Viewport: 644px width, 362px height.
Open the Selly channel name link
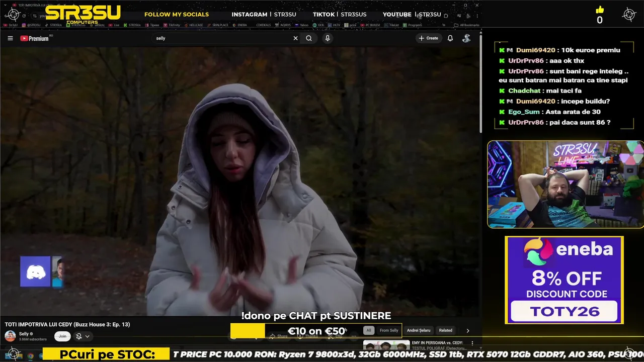24,334
